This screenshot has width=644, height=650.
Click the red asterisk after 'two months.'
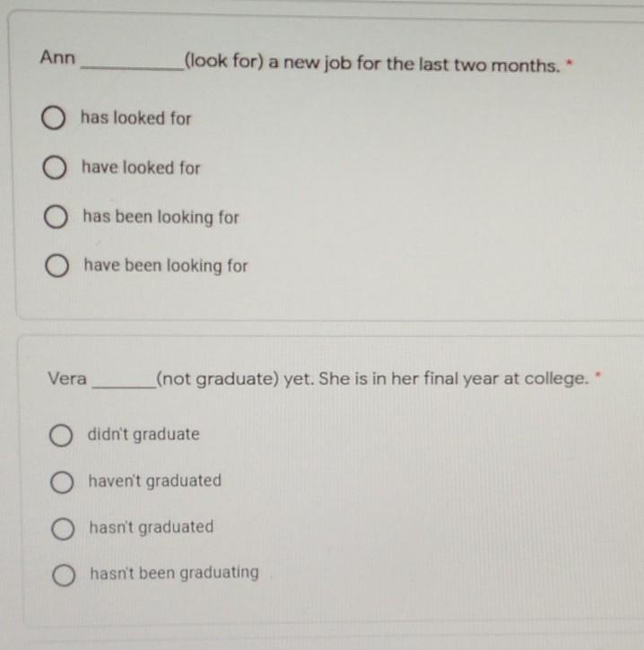(x=570, y=63)
